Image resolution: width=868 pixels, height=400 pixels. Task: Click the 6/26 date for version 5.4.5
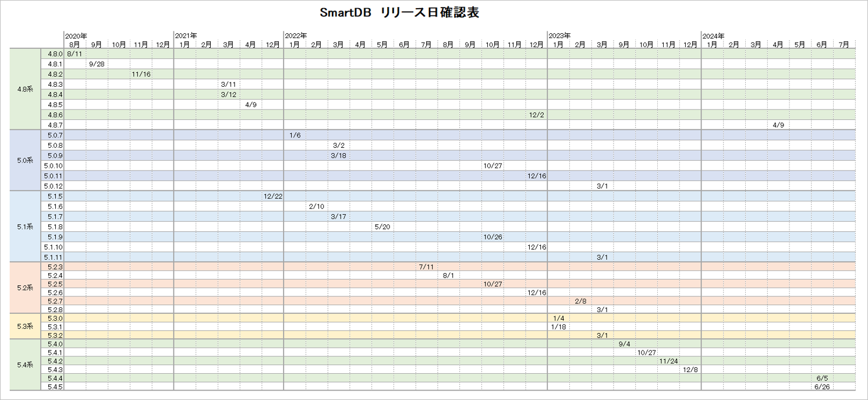pos(822,387)
